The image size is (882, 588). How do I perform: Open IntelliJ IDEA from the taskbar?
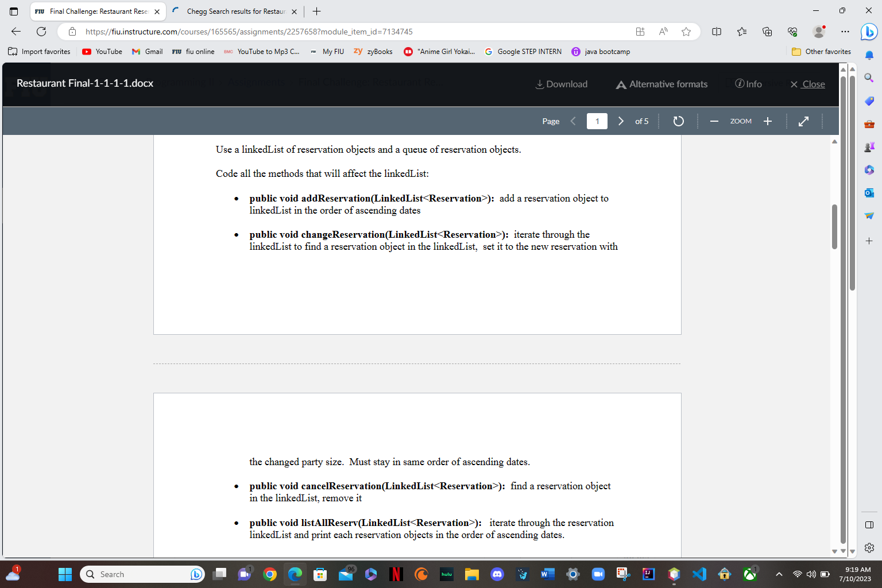(x=648, y=574)
